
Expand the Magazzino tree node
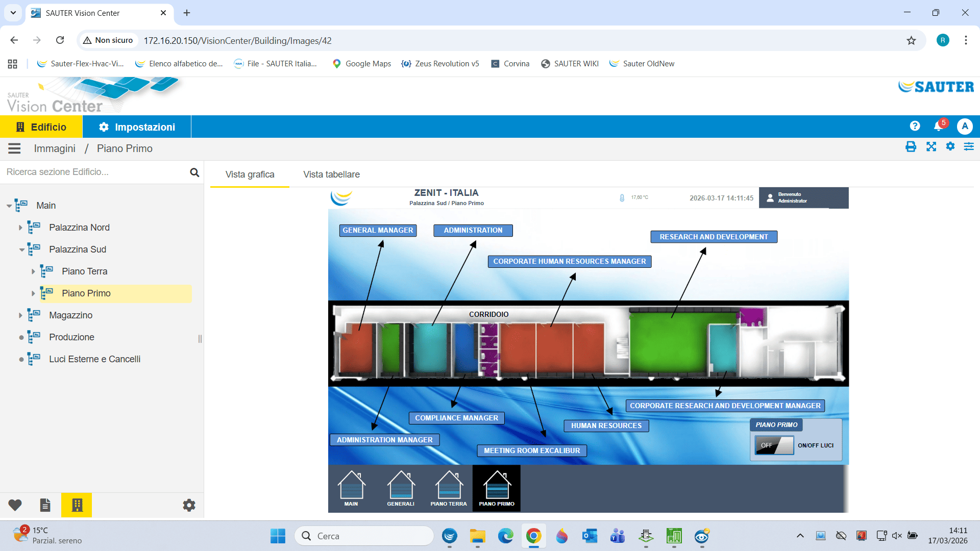tap(20, 315)
